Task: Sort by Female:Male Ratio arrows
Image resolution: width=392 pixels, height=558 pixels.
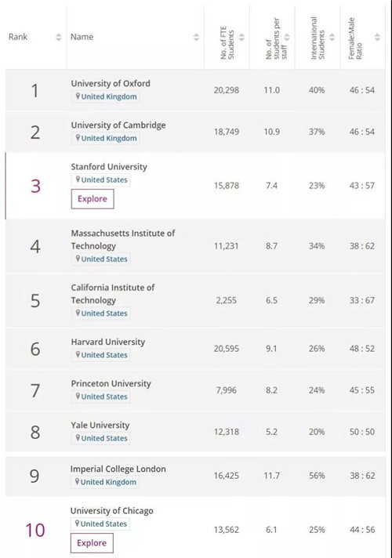Action: coord(377,37)
